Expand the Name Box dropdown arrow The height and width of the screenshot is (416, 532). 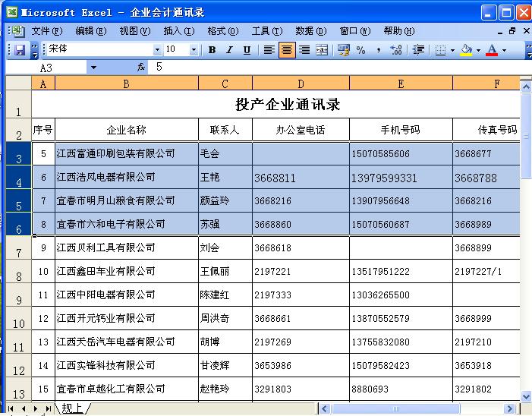pyautogui.click(x=93, y=68)
